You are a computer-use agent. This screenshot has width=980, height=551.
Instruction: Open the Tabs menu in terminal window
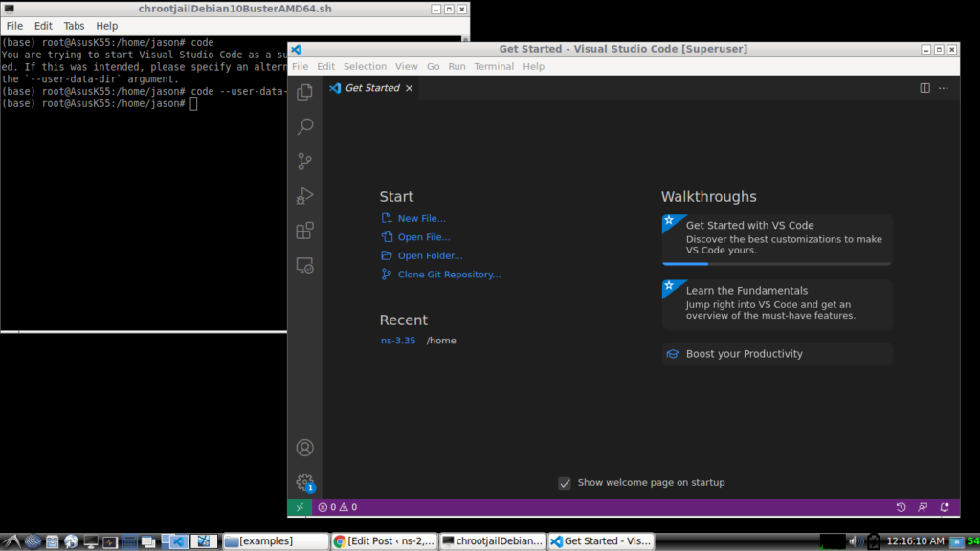point(74,26)
